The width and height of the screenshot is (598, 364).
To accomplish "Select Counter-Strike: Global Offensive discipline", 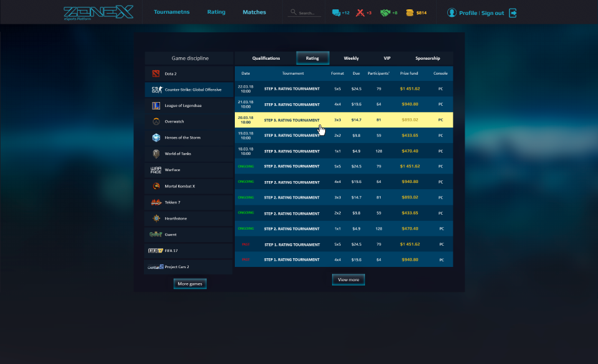I will coord(189,90).
